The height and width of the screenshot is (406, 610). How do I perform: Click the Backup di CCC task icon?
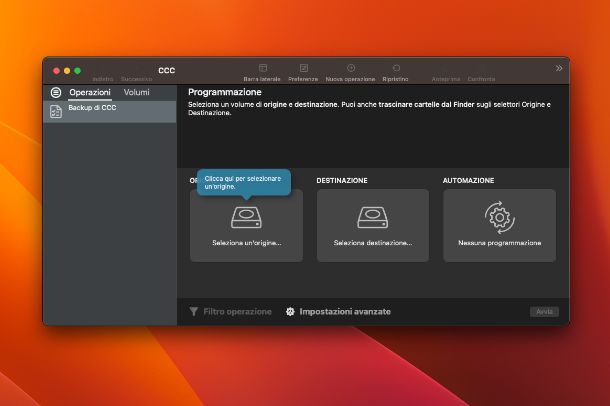(56, 112)
